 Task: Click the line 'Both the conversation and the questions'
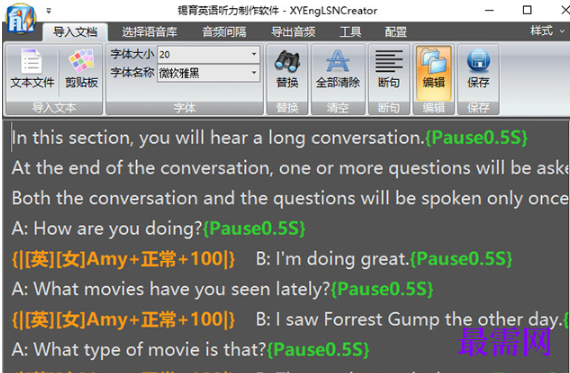(x=290, y=198)
